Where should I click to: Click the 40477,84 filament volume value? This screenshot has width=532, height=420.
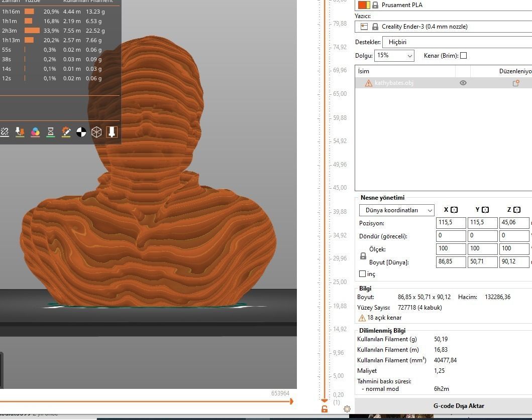coord(445,360)
